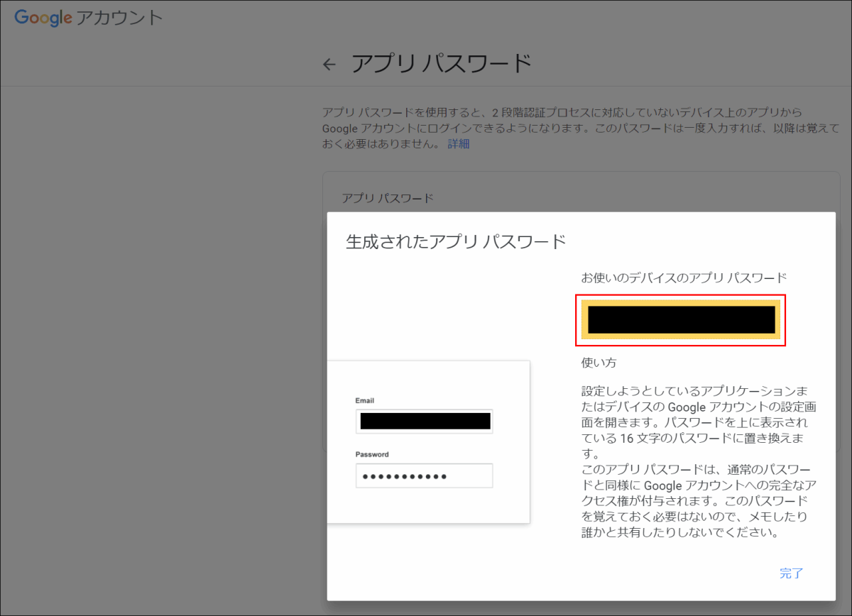Open the 詳細 link
The height and width of the screenshot is (616, 852).
[458, 144]
